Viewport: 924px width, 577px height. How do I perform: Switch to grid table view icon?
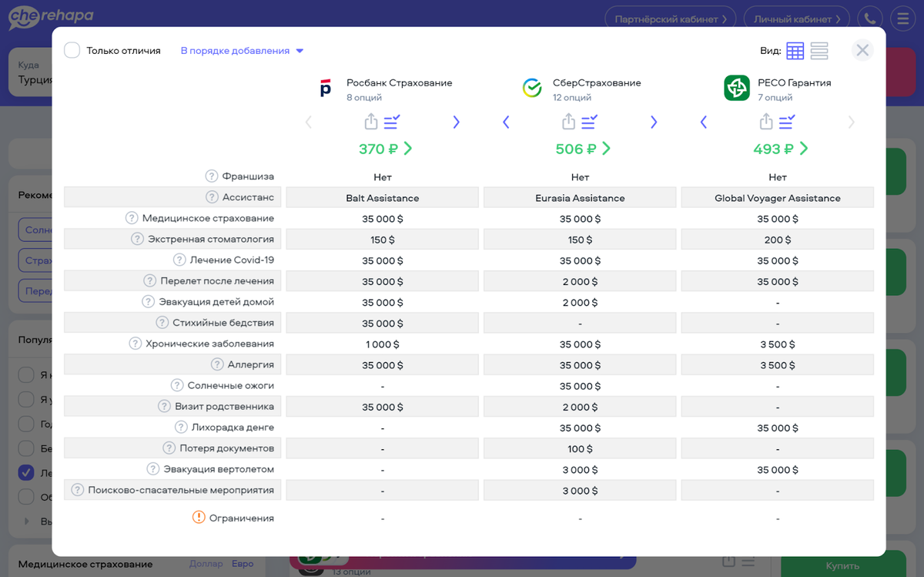tap(795, 51)
